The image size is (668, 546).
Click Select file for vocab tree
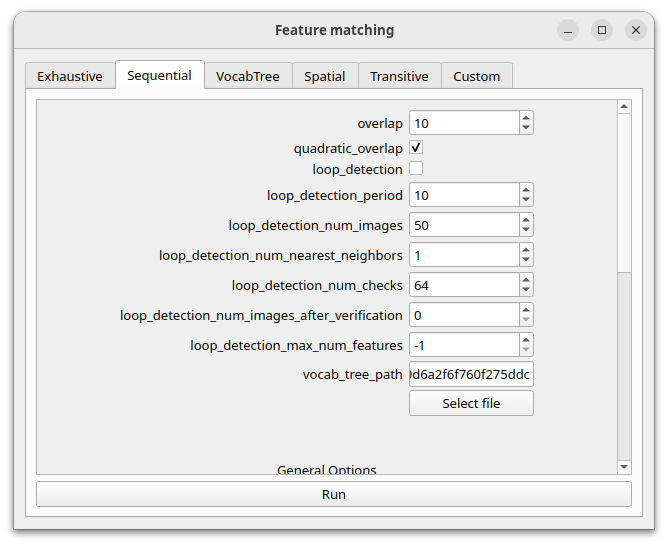pyautogui.click(x=471, y=403)
